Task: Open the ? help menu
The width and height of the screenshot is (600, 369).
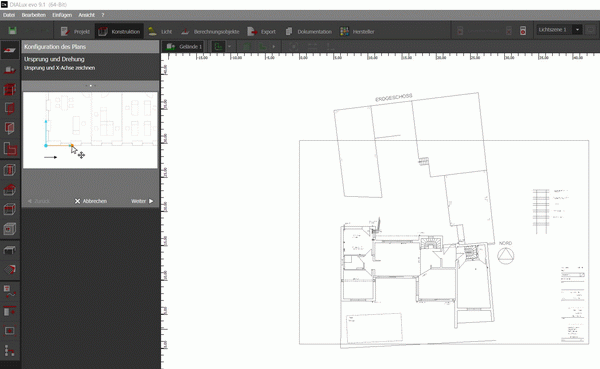Action: click(103, 15)
